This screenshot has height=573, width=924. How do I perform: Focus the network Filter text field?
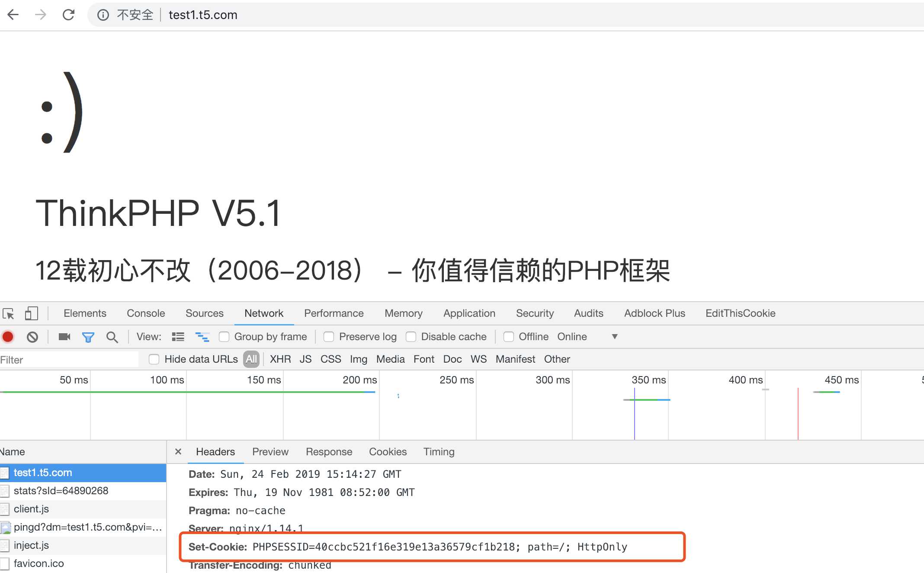pyautogui.click(x=69, y=360)
